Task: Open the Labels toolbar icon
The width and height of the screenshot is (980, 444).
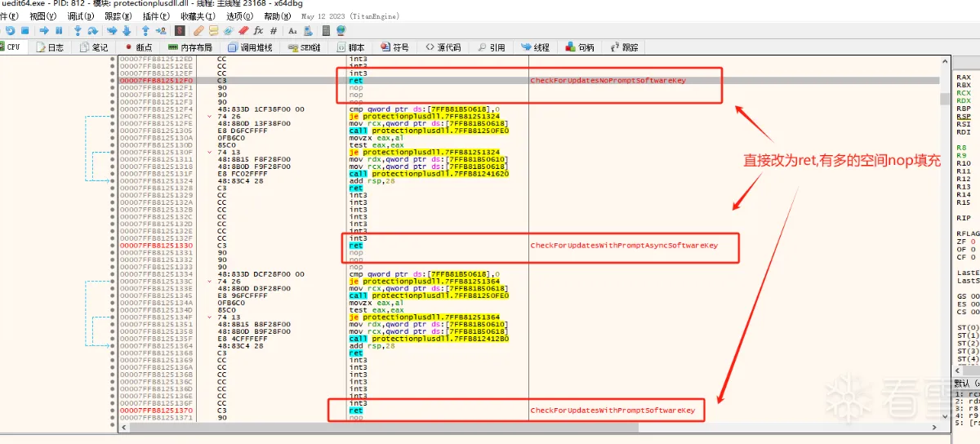Action: pyautogui.click(x=228, y=31)
